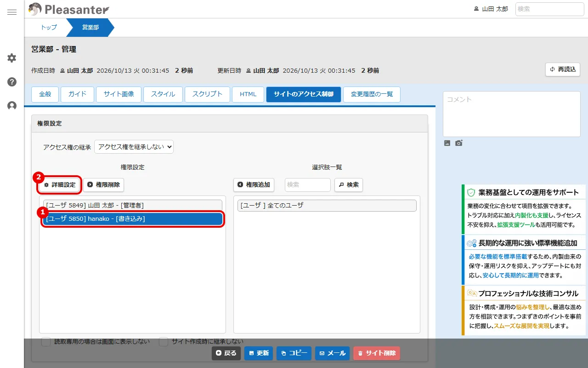The image size is (588, 368).
Task: Click the 権限削除 button
Action: pos(103,185)
